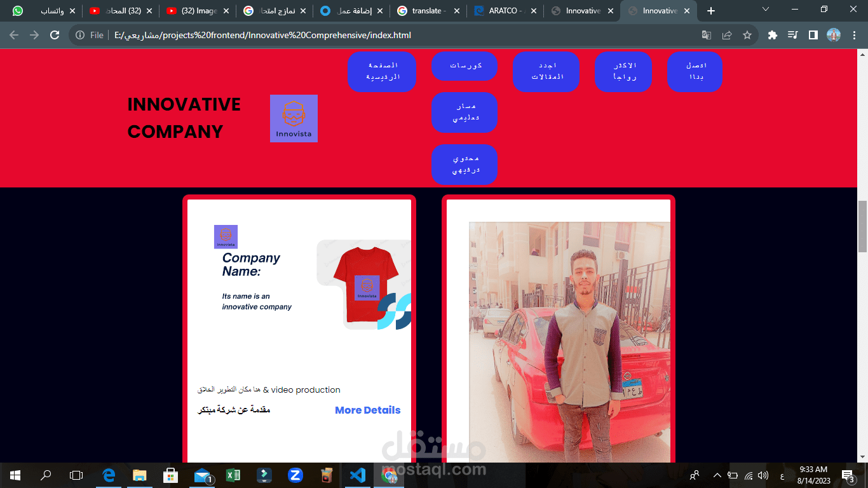This screenshot has height=488, width=868.
Task: Click the Google Translate icon in the address bar
Action: [x=705, y=35]
